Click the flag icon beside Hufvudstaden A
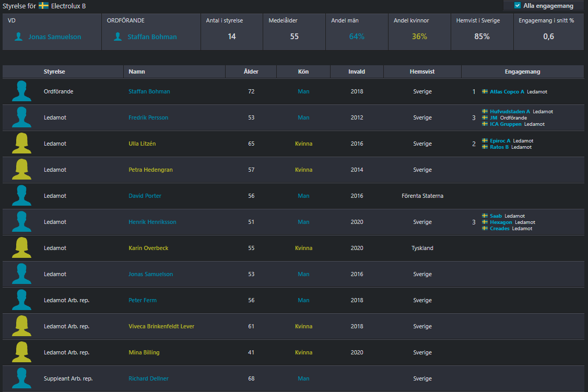 [x=485, y=111]
